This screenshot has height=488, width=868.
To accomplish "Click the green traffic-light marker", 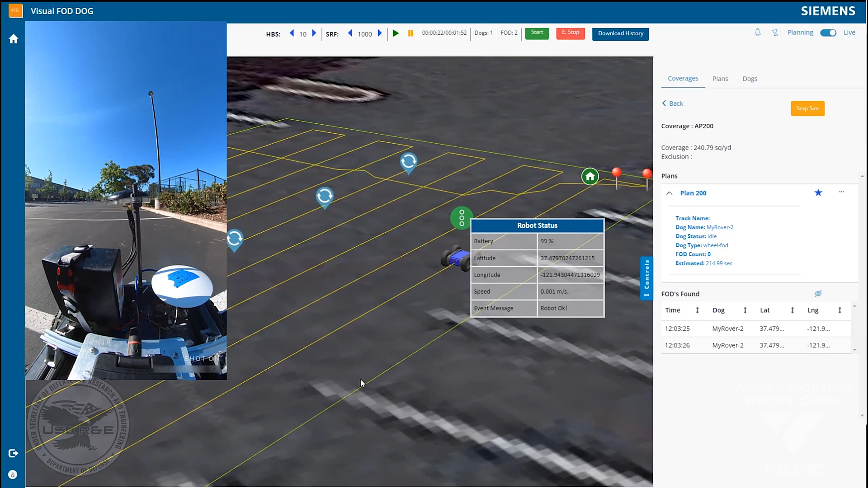I will pos(462,218).
